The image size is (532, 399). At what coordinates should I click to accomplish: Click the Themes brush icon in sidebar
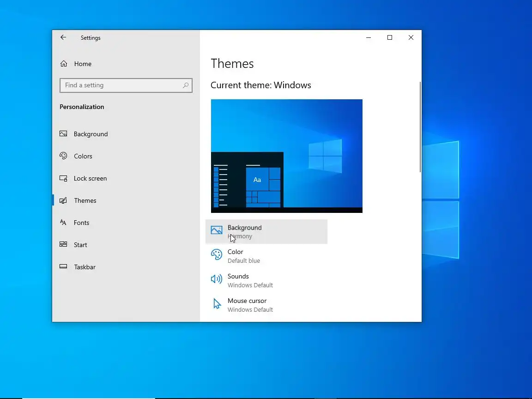click(x=63, y=200)
